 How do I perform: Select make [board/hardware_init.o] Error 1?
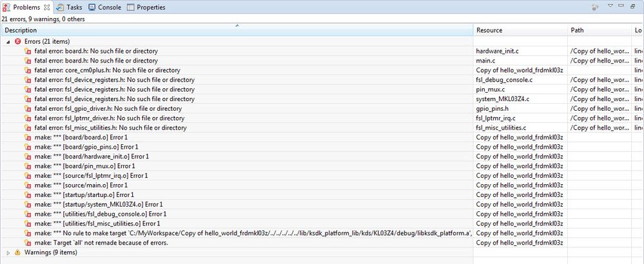92,156
